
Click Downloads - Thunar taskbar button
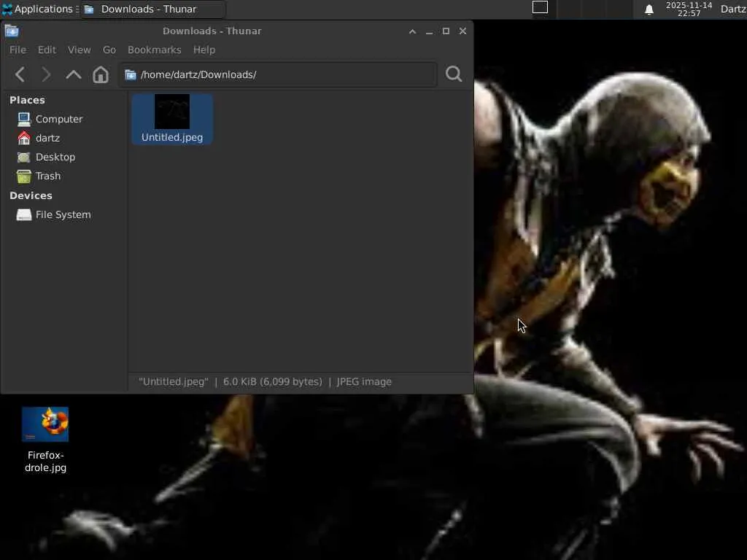point(152,9)
